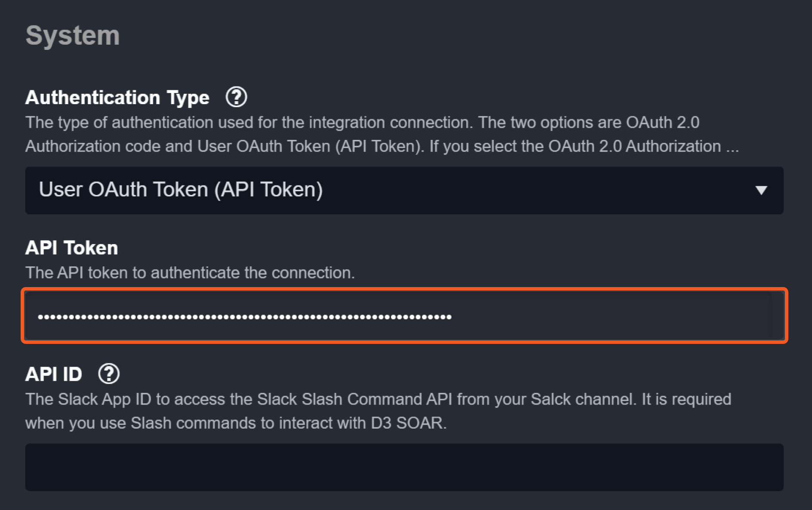This screenshot has height=510, width=812.
Task: Click the masked dots in API Token
Action: coord(244,317)
